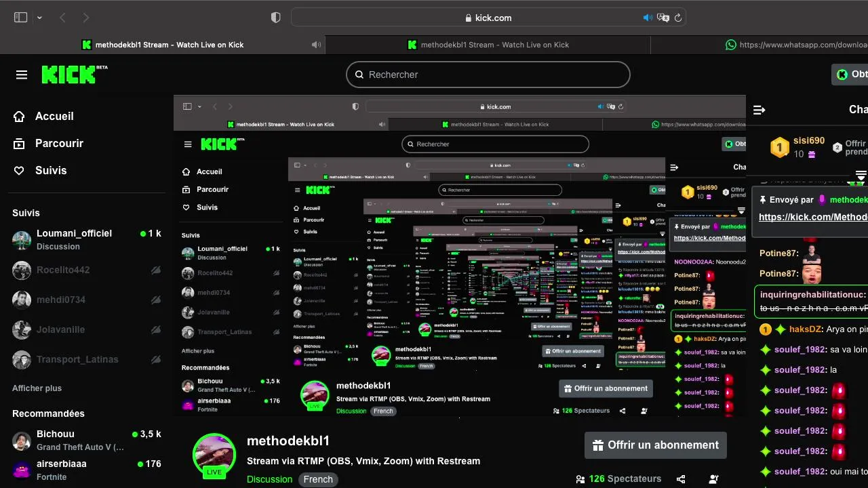Open the pinned kick.com/Method link
Screen dimensions: 868x488
tap(813, 217)
